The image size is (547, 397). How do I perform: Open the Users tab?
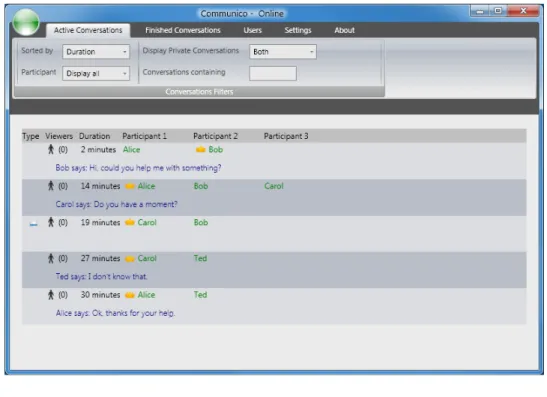point(253,30)
